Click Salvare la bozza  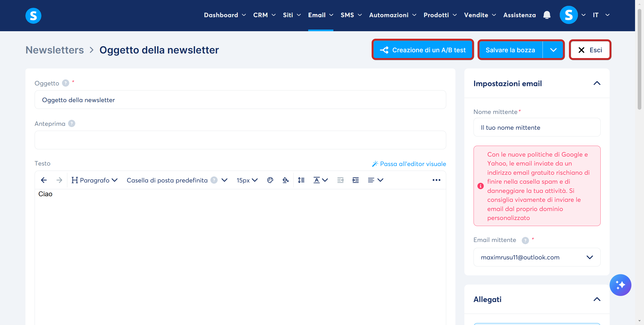(x=510, y=50)
